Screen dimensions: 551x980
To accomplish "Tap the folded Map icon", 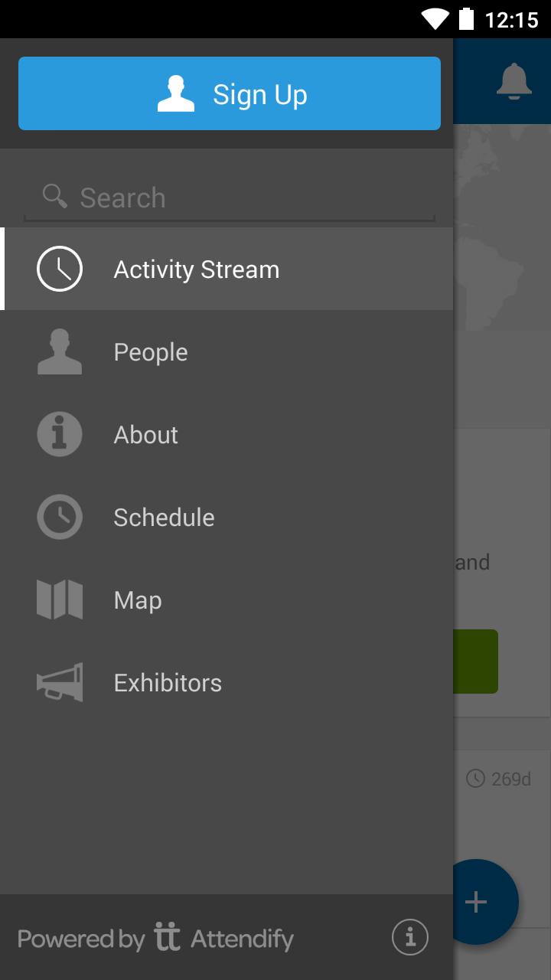I will (x=60, y=600).
